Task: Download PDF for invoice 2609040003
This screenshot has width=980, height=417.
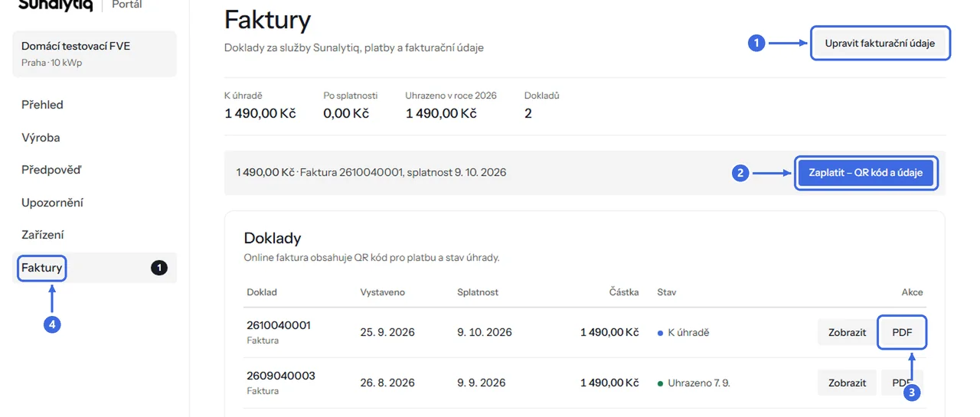Action: click(x=902, y=383)
